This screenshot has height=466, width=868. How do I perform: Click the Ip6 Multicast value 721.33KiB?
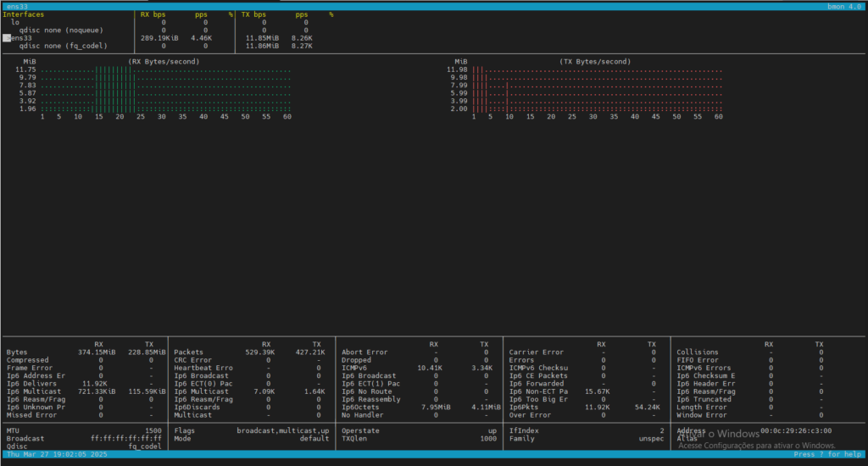[x=97, y=391]
